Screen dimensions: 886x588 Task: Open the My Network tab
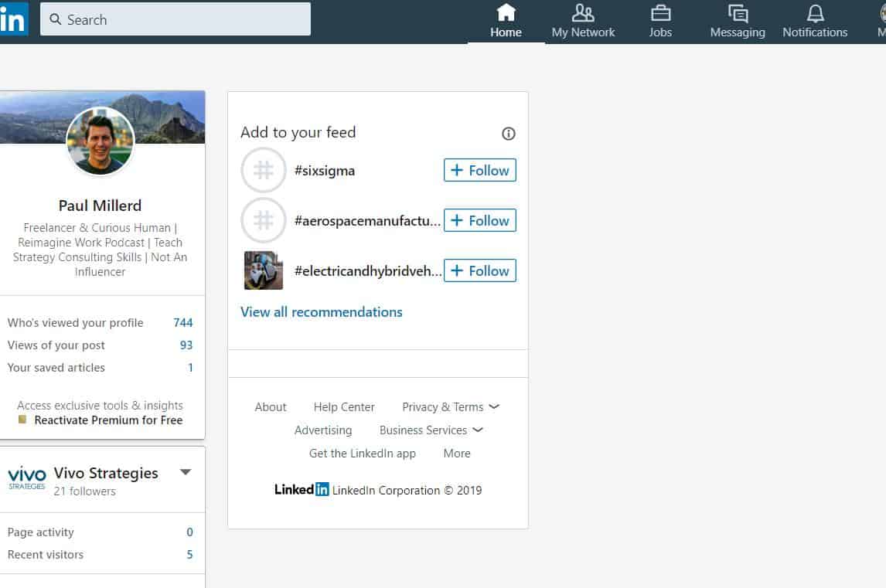point(583,22)
